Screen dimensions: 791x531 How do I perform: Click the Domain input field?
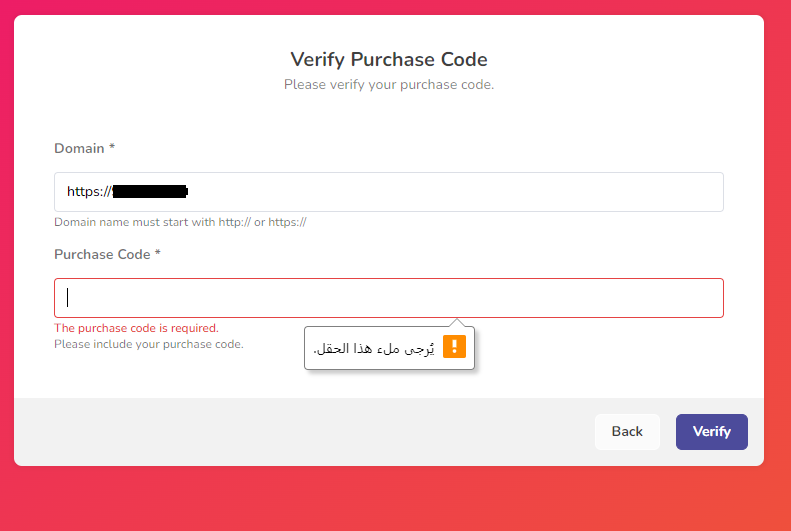click(x=388, y=192)
